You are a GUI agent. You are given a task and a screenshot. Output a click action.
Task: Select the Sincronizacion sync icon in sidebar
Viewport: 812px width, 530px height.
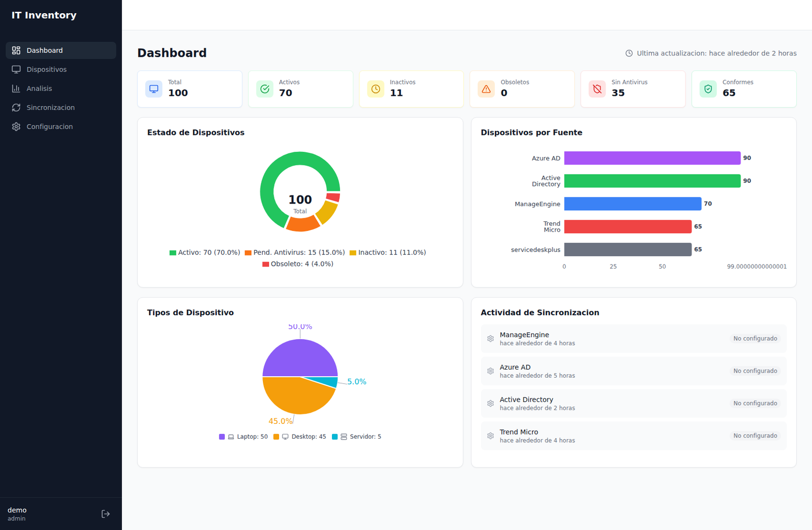[x=16, y=107]
